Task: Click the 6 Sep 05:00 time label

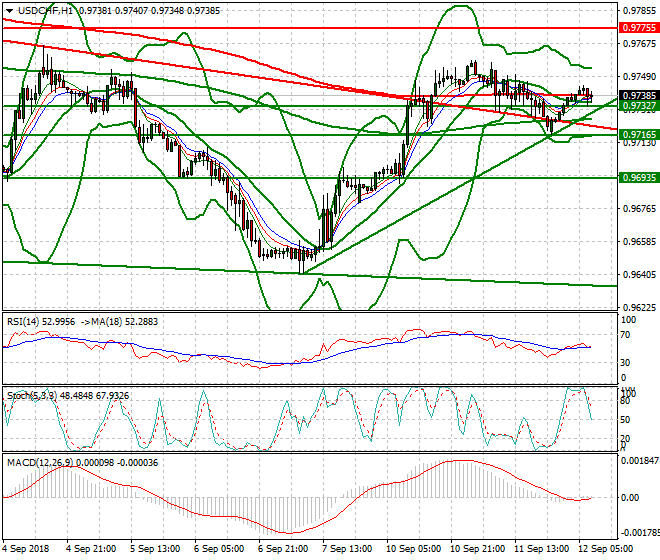Action: click(219, 549)
